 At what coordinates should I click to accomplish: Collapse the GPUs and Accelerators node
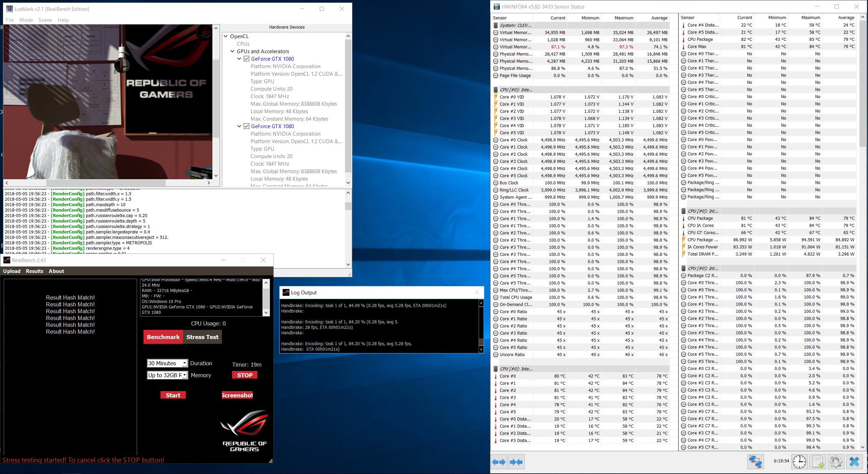(233, 51)
